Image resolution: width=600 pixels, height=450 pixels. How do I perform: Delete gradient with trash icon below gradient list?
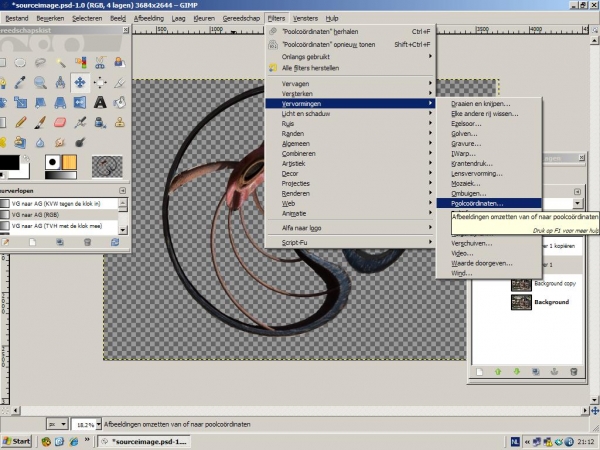[x=87, y=242]
